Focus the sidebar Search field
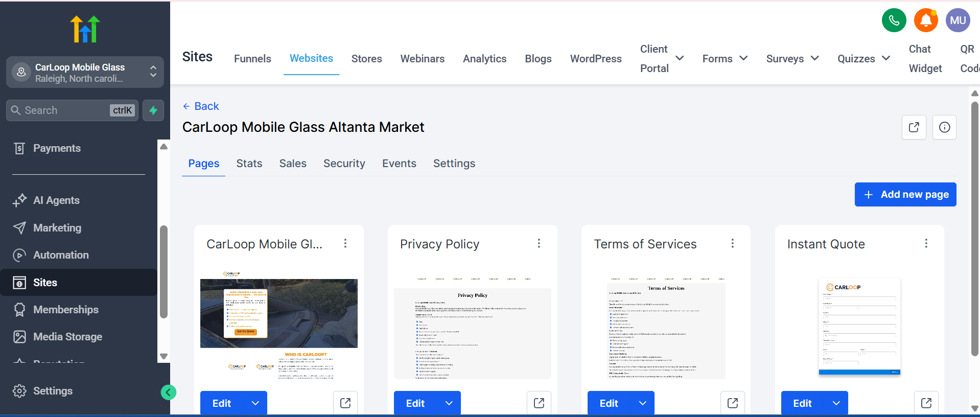Screen dimensions: 980x417 tap(72, 110)
